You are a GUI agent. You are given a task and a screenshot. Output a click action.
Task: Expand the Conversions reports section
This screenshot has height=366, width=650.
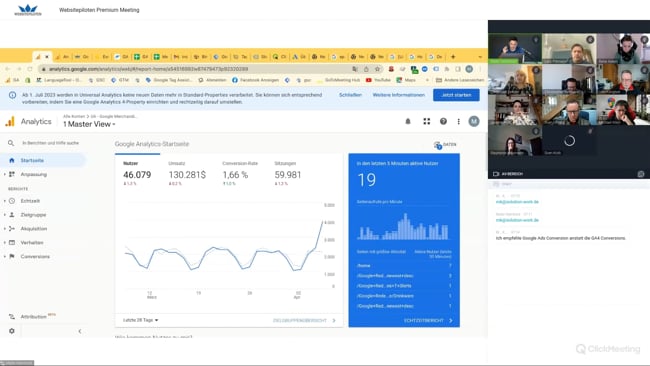tap(5, 257)
